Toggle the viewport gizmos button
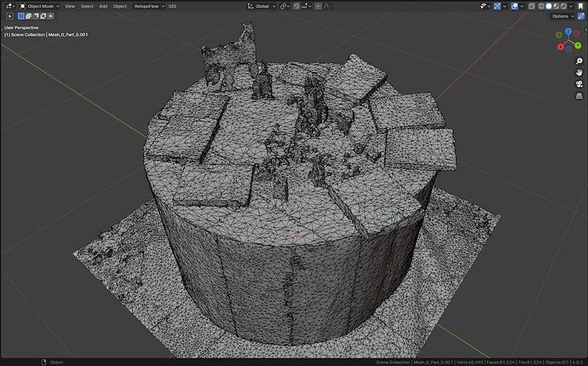The width and height of the screenshot is (588, 366). tap(497, 6)
